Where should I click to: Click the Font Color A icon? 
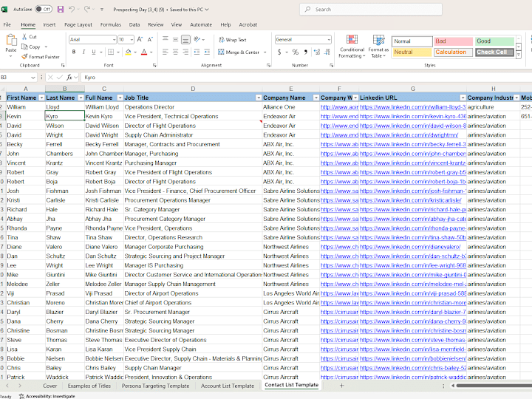click(144, 52)
